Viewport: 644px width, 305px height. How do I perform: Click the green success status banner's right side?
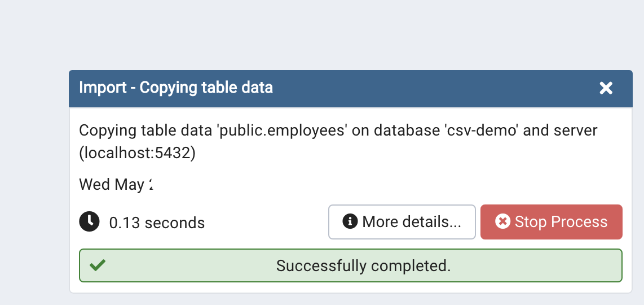click(x=575, y=265)
